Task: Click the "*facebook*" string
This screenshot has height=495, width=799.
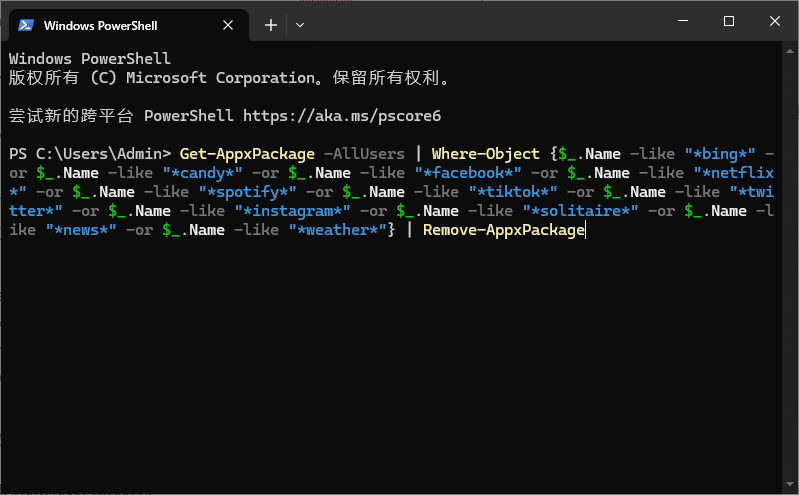Action: click(468, 173)
